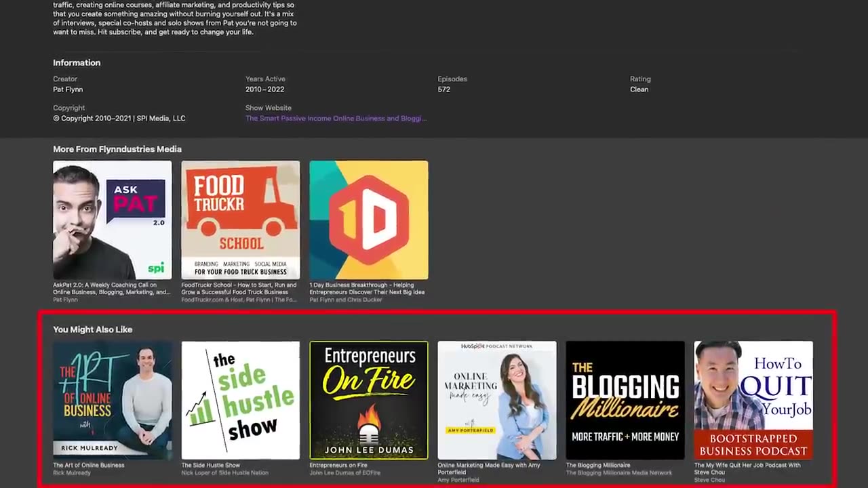The width and height of the screenshot is (868, 488).
Task: Select 'The Blogging Millionaire Media Network' author text
Action: pos(619,472)
